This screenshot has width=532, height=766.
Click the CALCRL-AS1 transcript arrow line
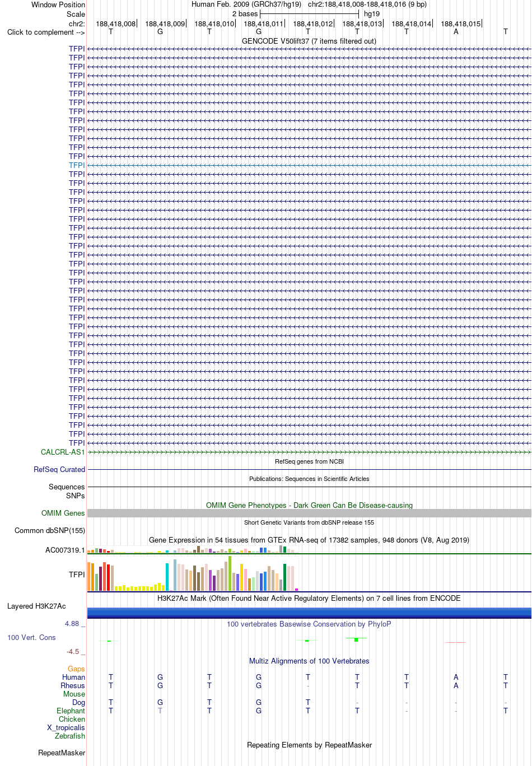(309, 452)
